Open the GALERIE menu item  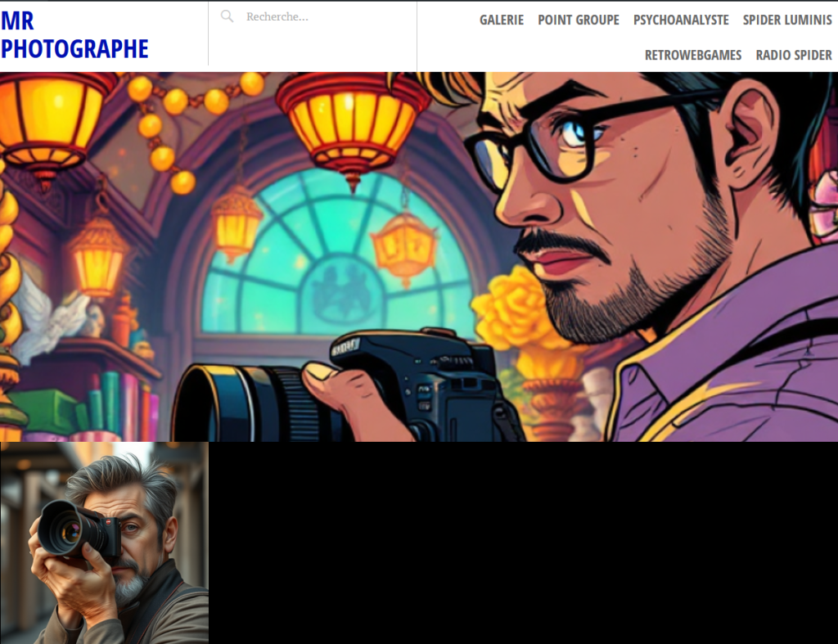501,20
